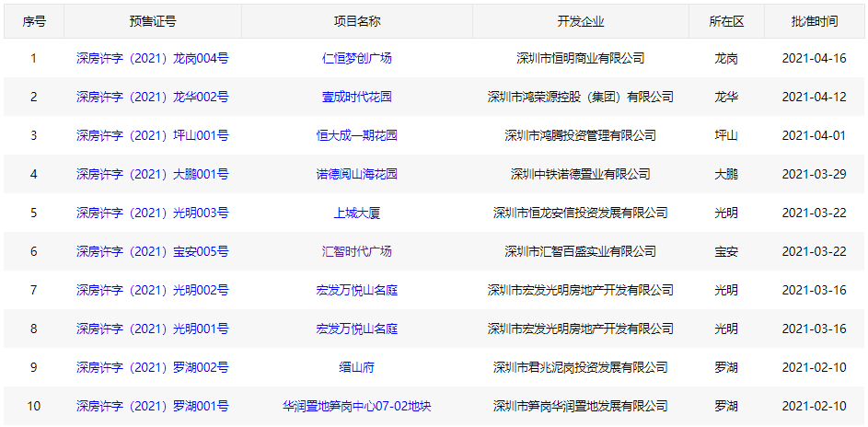
Task: Click the 批准时间 column header
Action: [814, 21]
